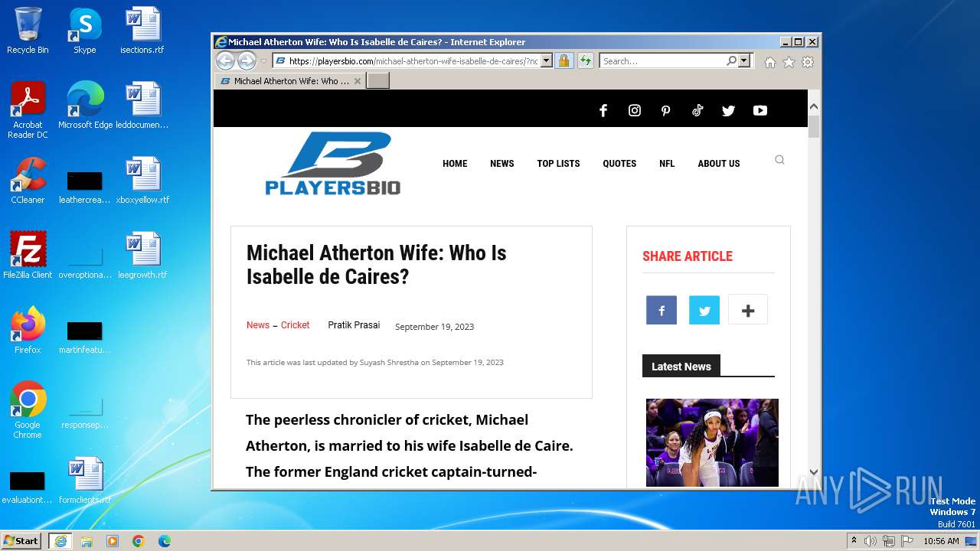The image size is (980, 551).
Task: Select the FileZilla Client desktop icon
Action: point(28,256)
